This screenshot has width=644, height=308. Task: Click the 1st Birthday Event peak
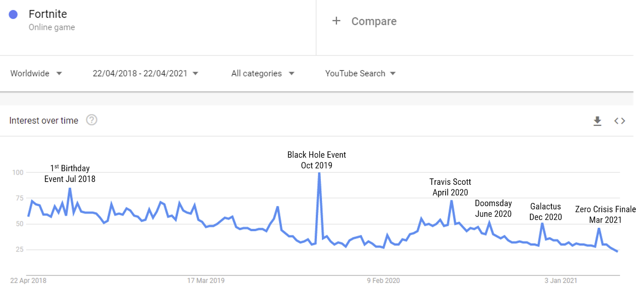coord(70,188)
